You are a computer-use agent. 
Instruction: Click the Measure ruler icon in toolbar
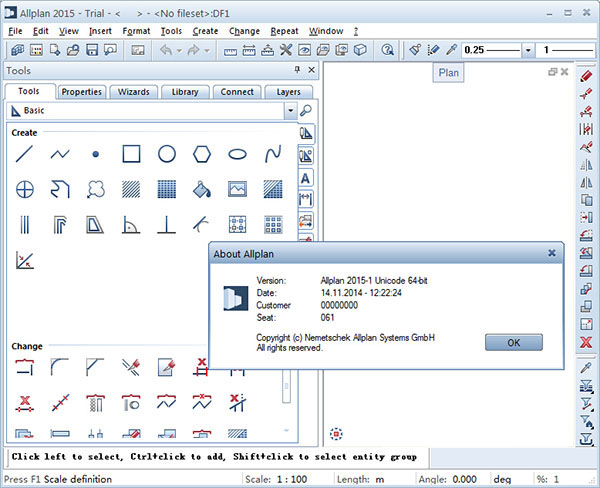[x=230, y=52]
